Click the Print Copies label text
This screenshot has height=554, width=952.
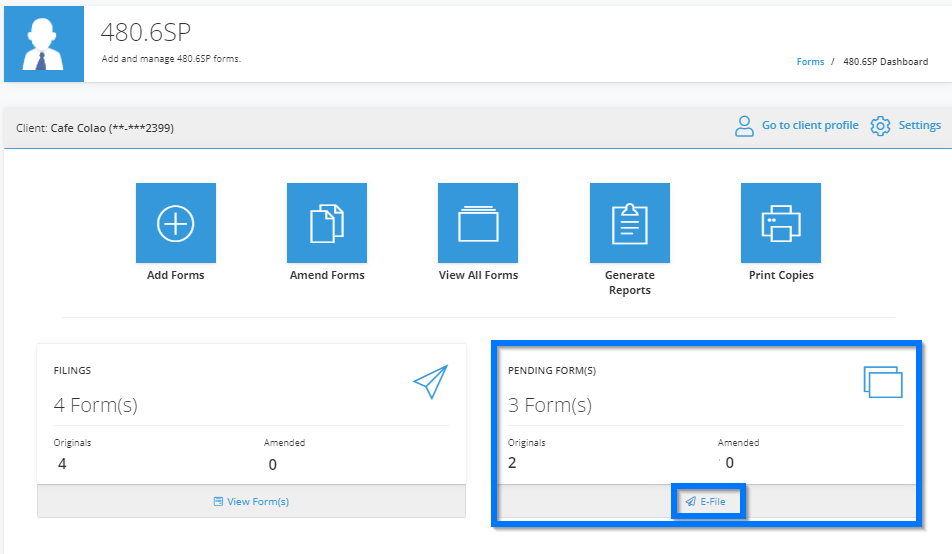pyautogui.click(x=781, y=275)
